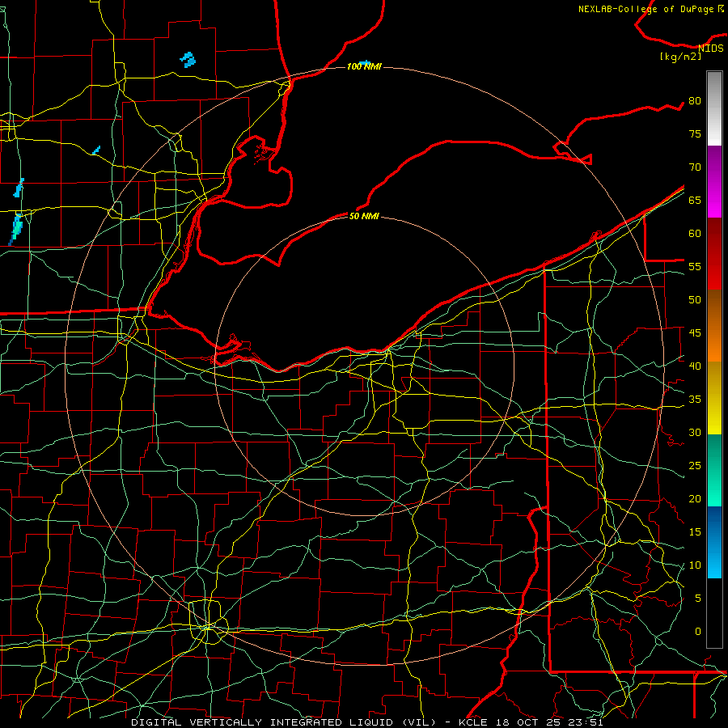Click legend scale value 35
The width and height of the screenshot is (728, 728).
point(695,400)
